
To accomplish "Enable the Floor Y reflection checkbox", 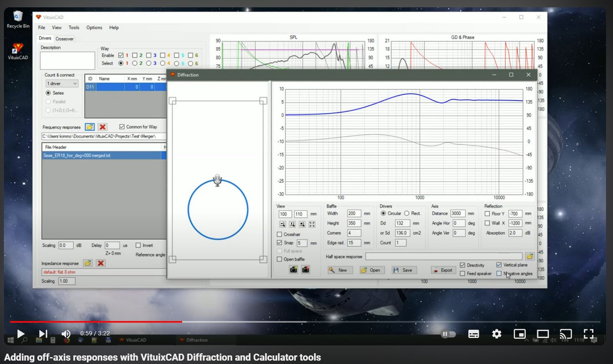I will [487, 214].
